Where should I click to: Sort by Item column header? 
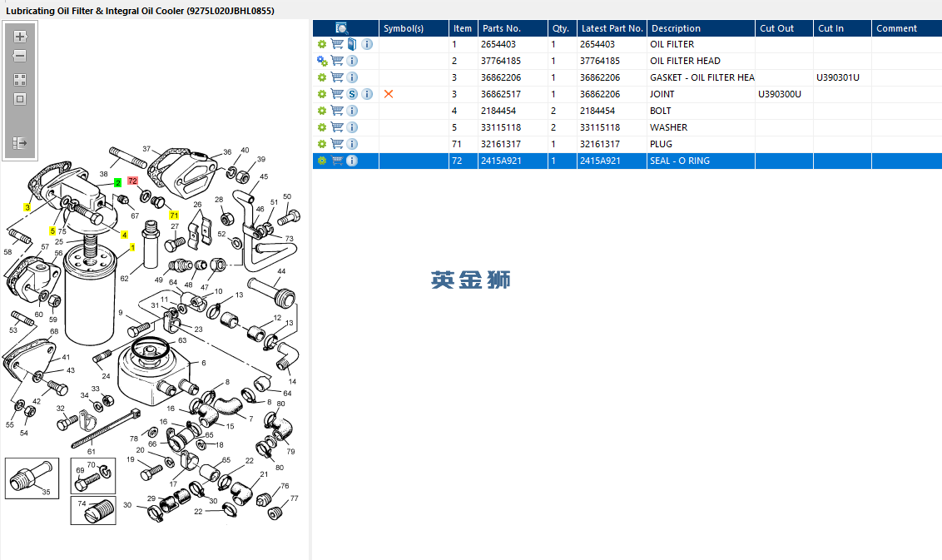464,28
